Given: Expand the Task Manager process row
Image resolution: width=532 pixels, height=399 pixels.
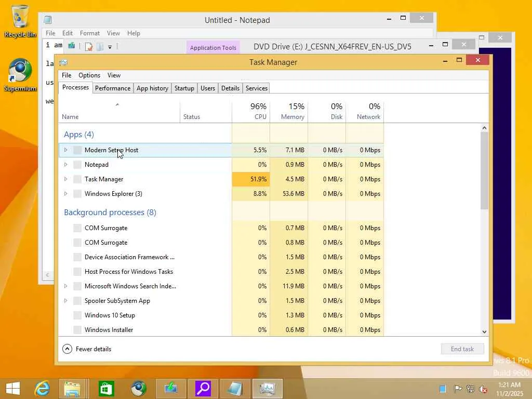Looking at the screenshot, I should point(65,179).
